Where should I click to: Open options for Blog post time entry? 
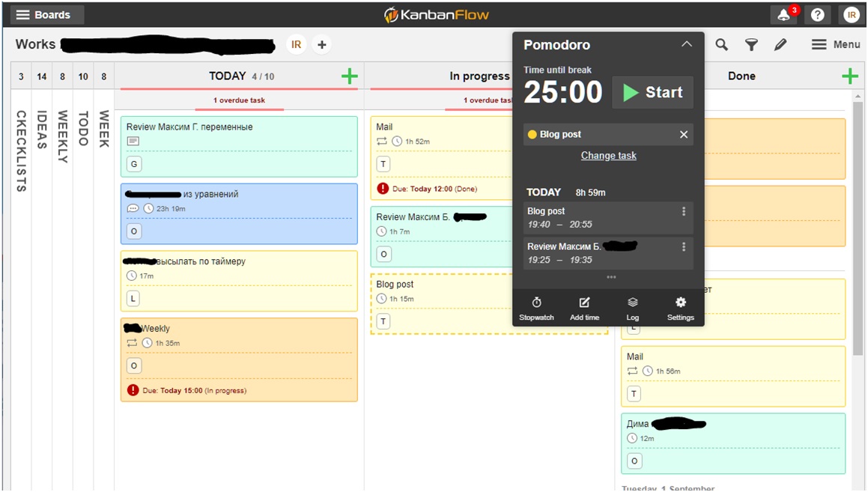[x=684, y=211]
